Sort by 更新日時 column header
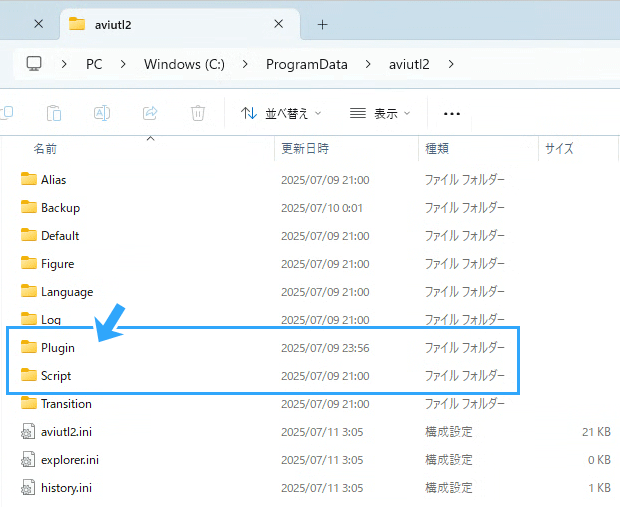The width and height of the screenshot is (620, 507). tap(305, 149)
